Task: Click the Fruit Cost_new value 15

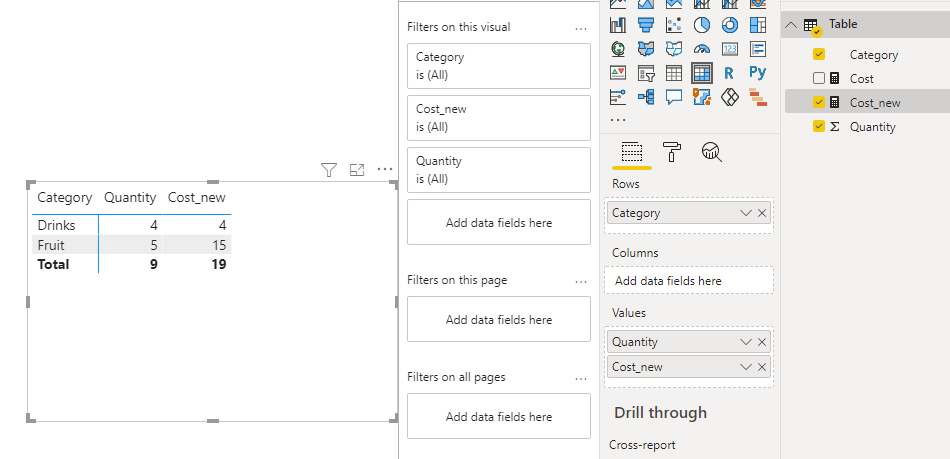Action: [x=219, y=245]
